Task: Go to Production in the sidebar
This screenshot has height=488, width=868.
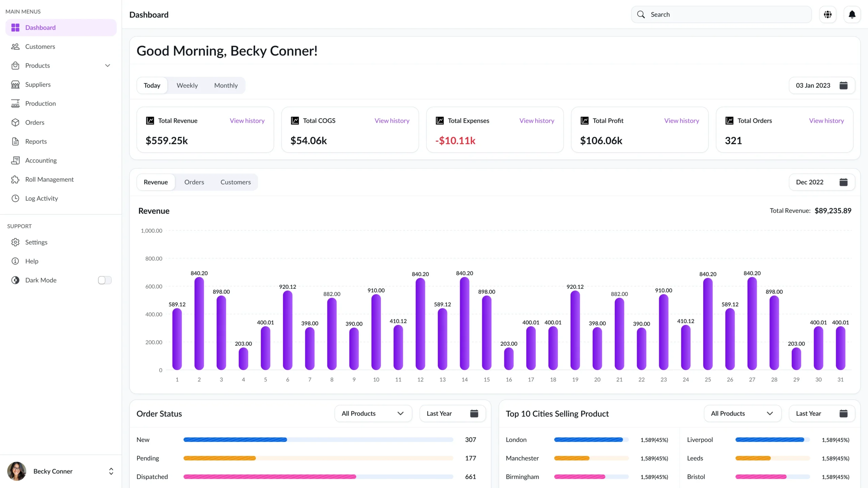Action: [x=40, y=103]
